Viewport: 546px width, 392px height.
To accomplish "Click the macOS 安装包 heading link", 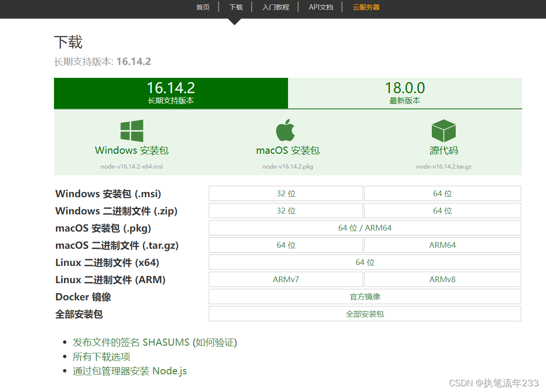I will click(x=288, y=150).
